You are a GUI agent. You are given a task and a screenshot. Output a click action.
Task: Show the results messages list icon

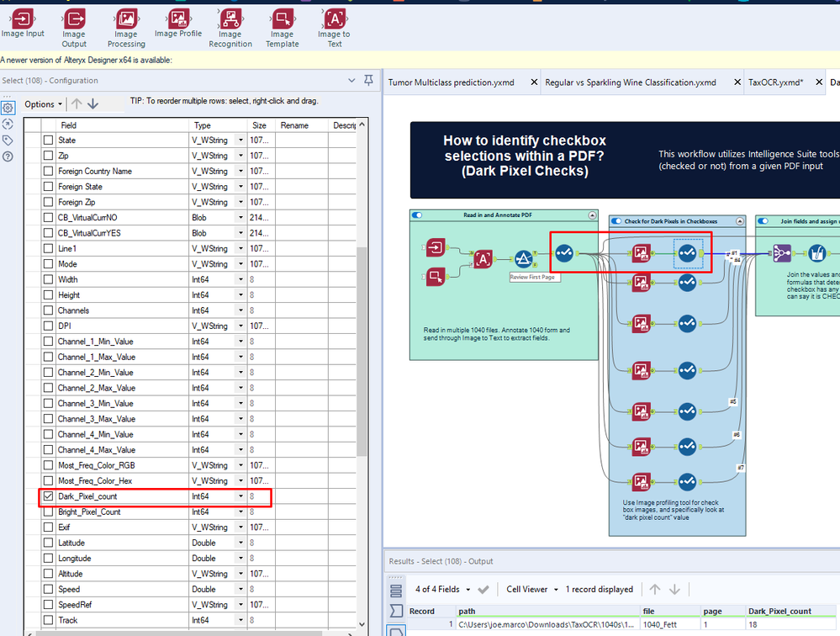(396, 591)
